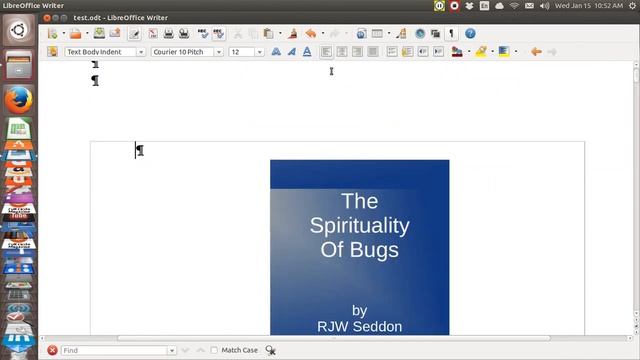
Task: Open the Styles and Formatting window
Action: pos(52,51)
